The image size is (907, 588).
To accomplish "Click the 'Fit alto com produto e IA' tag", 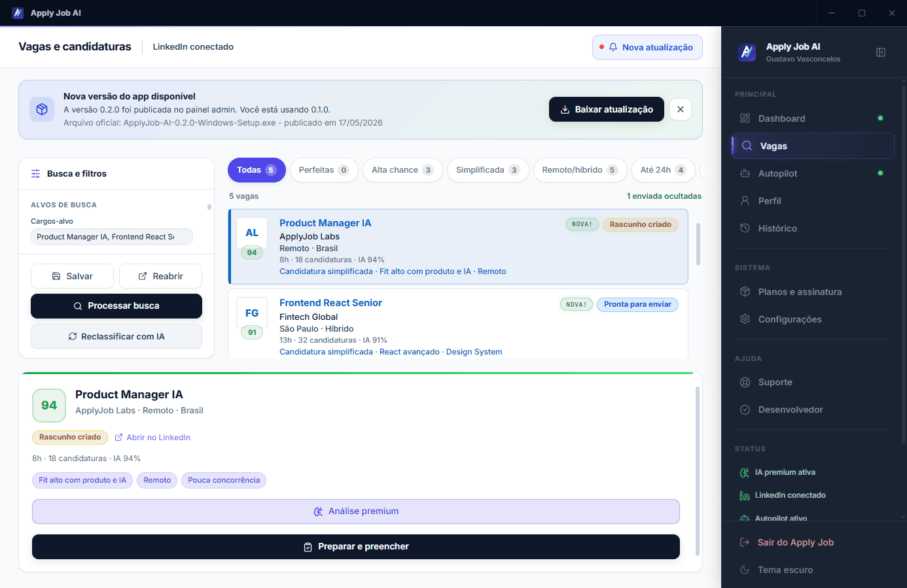I will coord(82,480).
